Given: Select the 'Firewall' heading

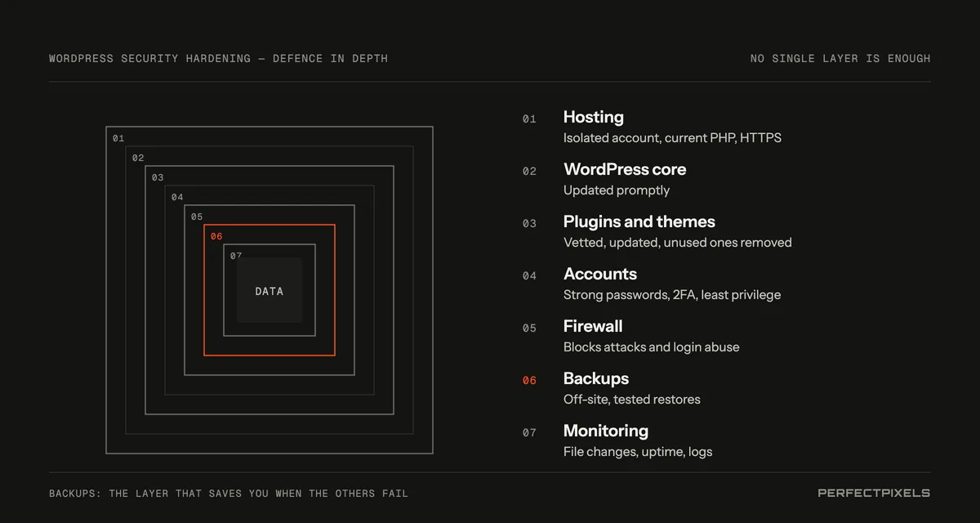Looking at the screenshot, I should click(x=593, y=327).
